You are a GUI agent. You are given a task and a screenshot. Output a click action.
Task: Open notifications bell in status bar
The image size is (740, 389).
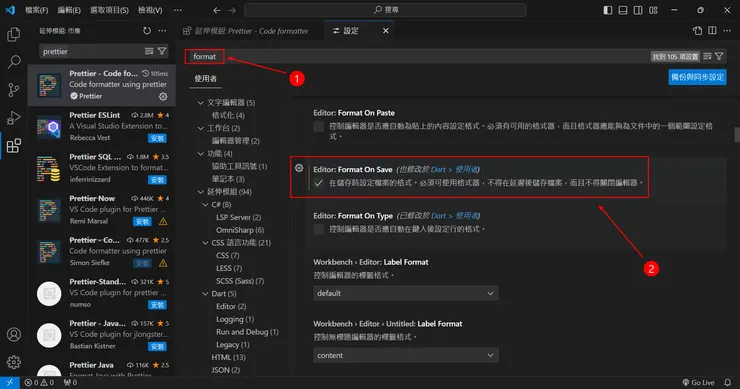[x=728, y=382]
